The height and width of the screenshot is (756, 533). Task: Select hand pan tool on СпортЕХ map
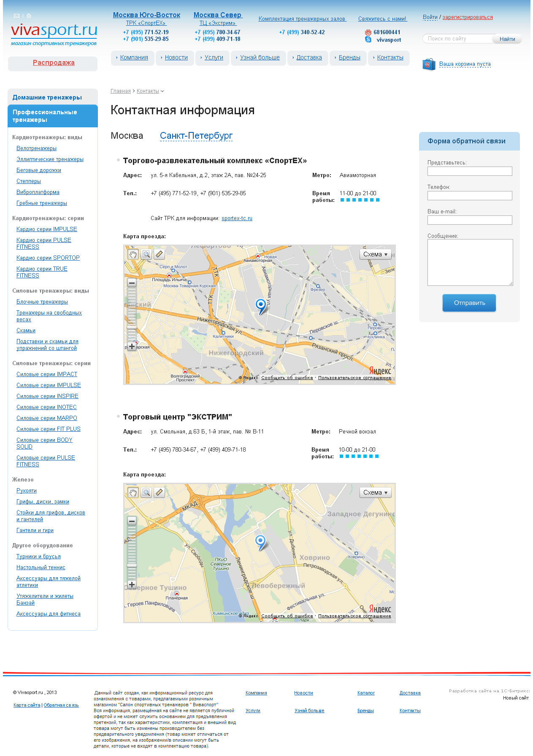(133, 254)
